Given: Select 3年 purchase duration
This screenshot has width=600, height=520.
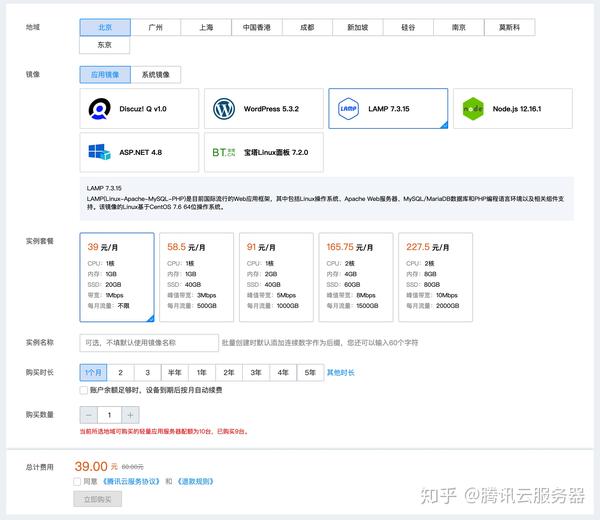Looking at the screenshot, I should point(256,372).
